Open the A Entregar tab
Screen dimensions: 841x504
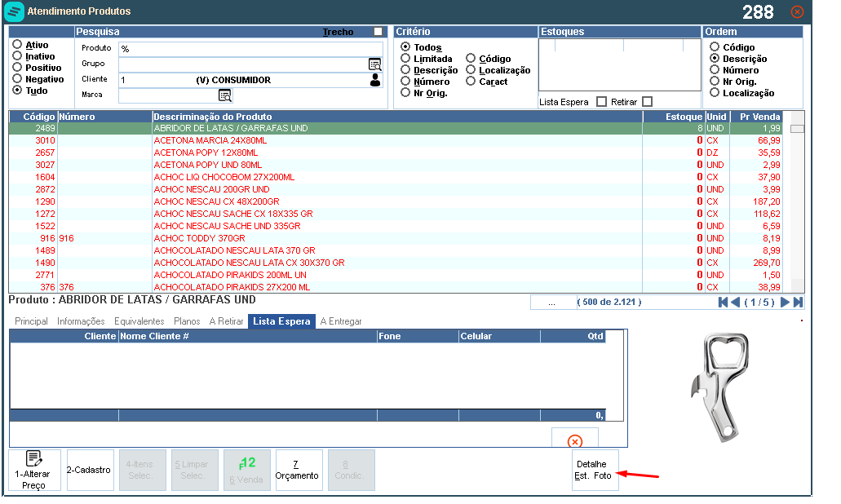pos(341,321)
